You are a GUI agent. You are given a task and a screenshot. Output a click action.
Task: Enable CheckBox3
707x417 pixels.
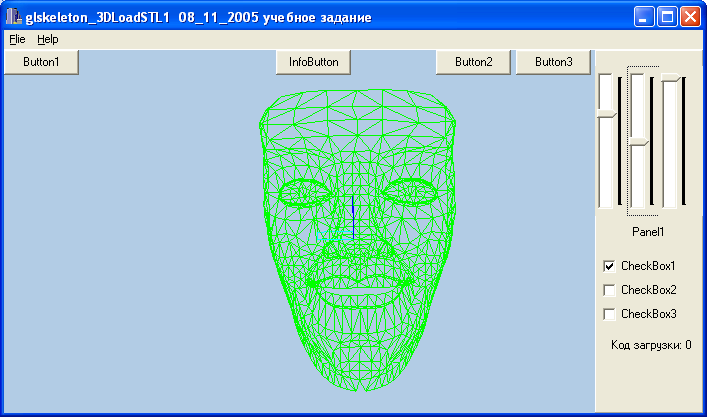point(609,314)
